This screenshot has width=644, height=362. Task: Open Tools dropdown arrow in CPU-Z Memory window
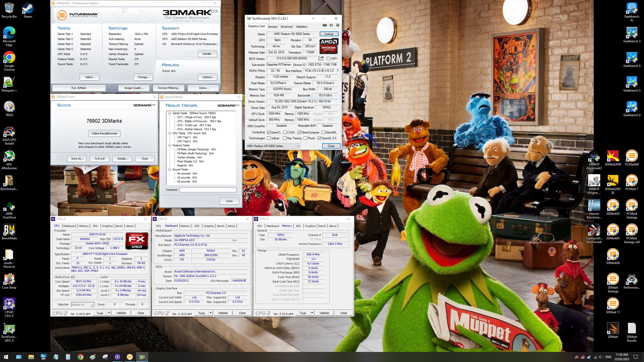pos(312,313)
